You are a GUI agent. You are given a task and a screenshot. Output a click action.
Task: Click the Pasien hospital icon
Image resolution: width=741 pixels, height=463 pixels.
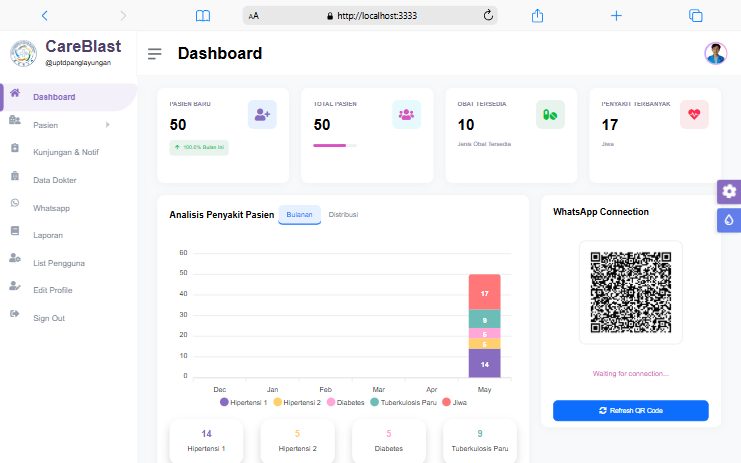point(15,120)
